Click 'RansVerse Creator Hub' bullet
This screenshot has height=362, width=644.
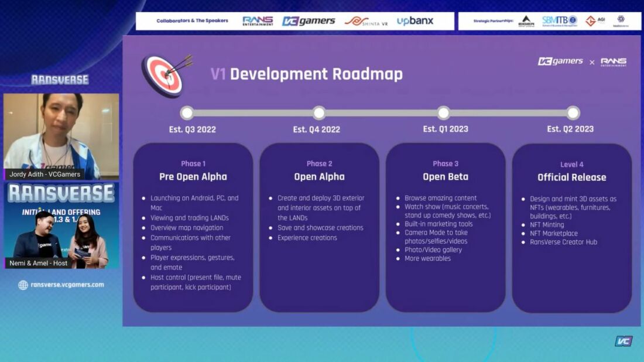pyautogui.click(x=563, y=242)
